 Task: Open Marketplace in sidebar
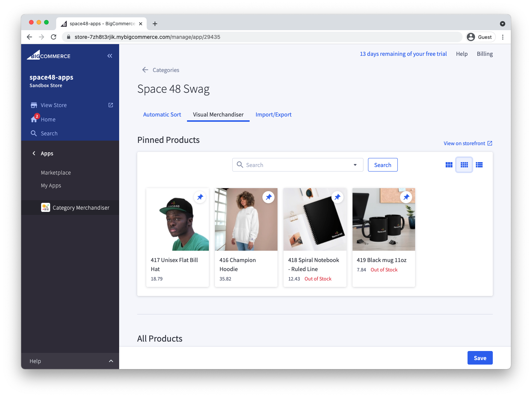point(56,173)
